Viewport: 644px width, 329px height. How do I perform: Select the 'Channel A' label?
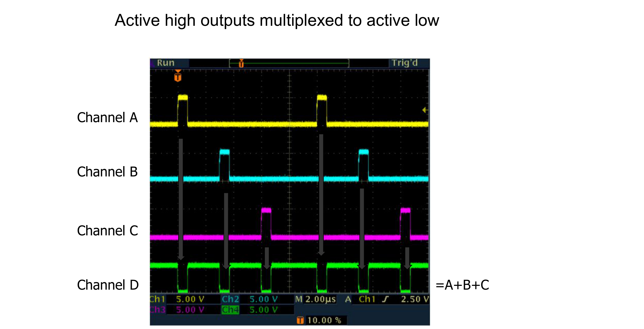pyautogui.click(x=107, y=118)
